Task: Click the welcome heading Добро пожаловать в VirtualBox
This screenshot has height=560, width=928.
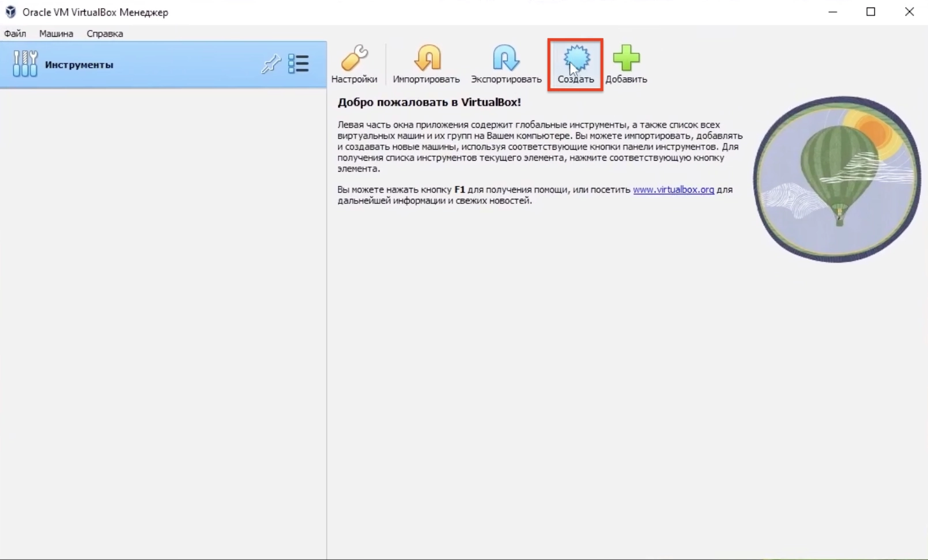Action: coord(429,103)
